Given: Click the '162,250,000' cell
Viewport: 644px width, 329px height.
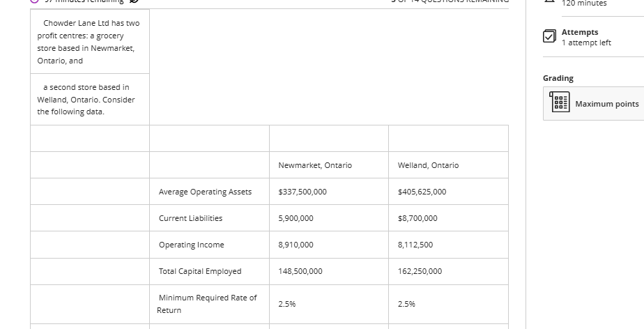Looking at the screenshot, I should click(x=420, y=271).
